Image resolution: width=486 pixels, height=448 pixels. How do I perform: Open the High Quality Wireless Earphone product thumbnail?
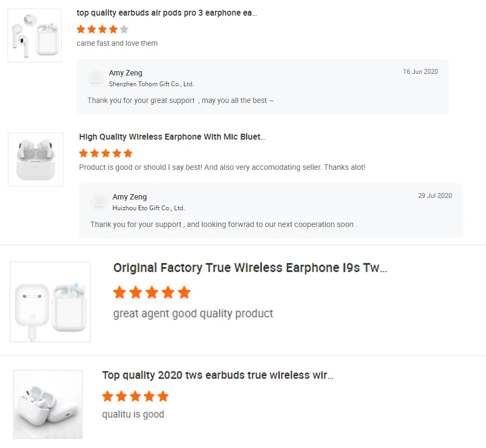coord(36,160)
